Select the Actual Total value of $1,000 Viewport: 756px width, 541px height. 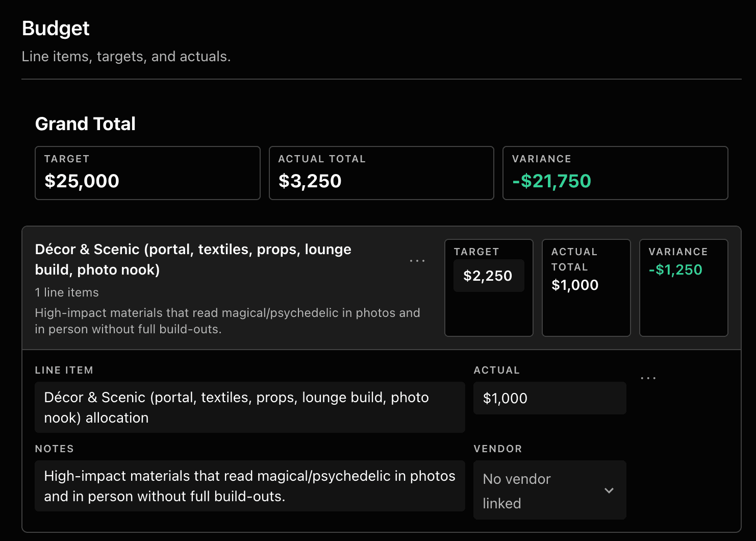[x=575, y=285]
